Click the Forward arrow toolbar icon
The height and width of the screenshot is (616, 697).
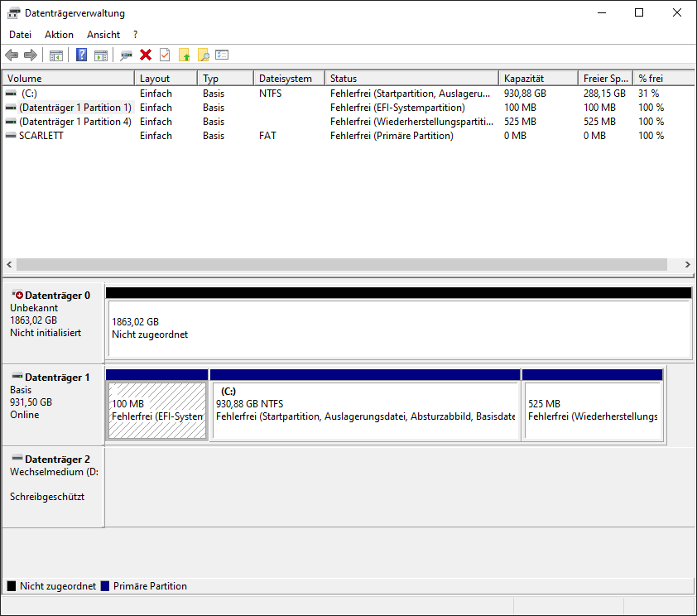click(31, 55)
